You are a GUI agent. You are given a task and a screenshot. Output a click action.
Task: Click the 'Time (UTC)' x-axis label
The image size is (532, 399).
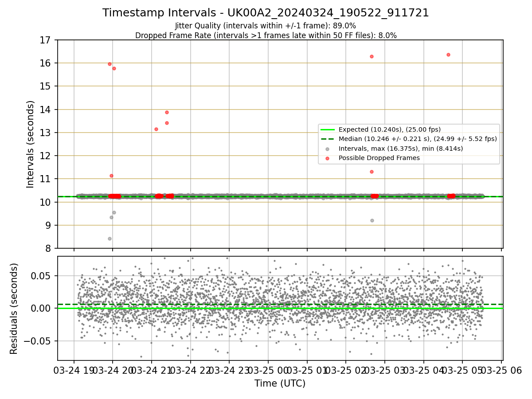280,383
